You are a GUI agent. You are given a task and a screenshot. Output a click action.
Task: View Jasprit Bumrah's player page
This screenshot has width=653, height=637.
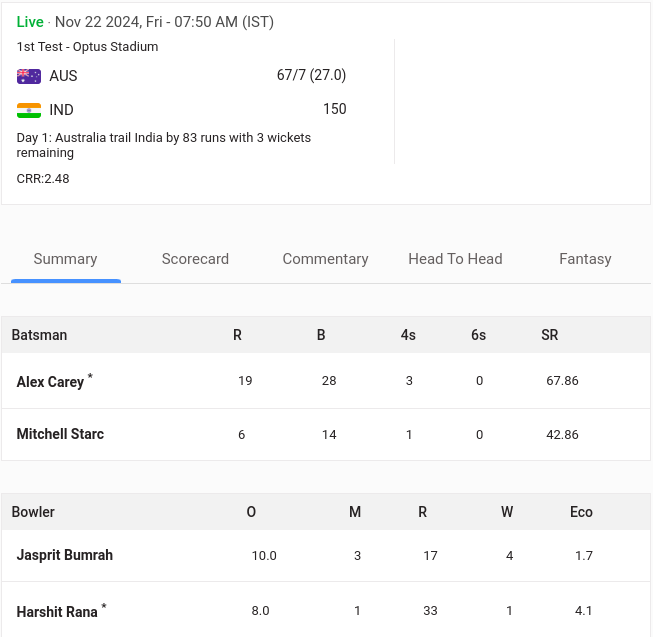click(64, 555)
